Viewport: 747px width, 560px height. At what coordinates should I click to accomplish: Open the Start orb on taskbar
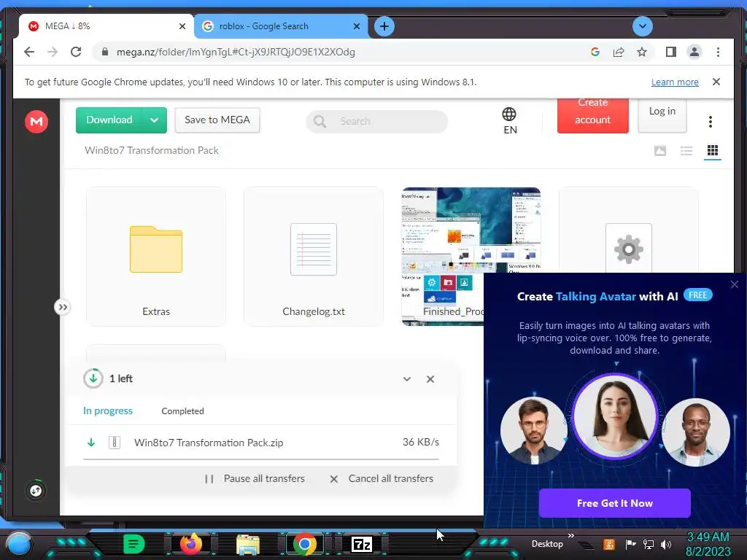coord(20,544)
